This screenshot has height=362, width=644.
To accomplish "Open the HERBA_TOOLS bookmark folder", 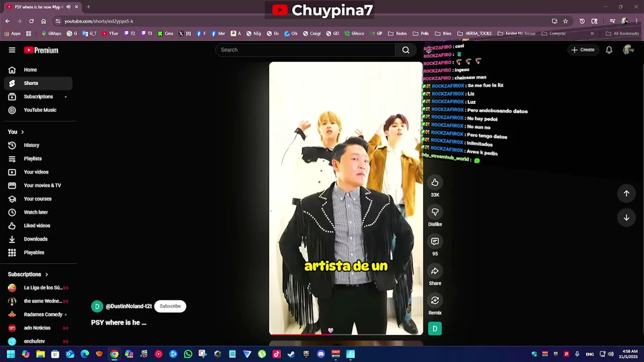I will (x=474, y=34).
